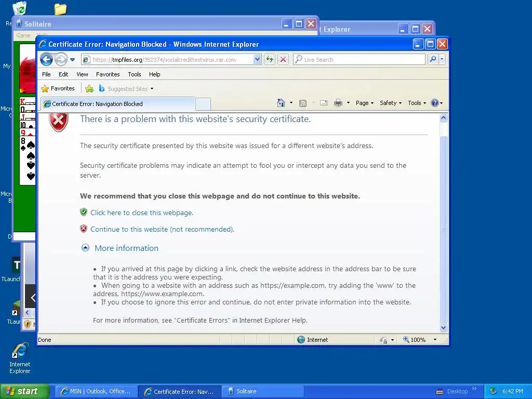Open the Favorites menu
This screenshot has width=532, height=399.
point(108,74)
